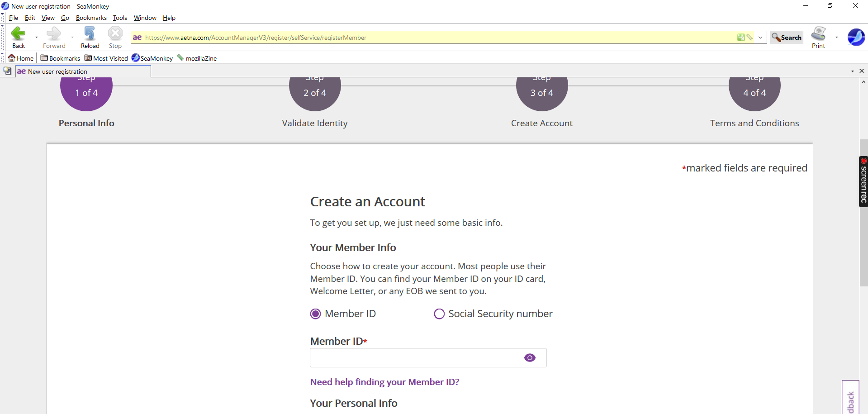Click the Search button
This screenshot has width=868, height=414.
point(786,37)
